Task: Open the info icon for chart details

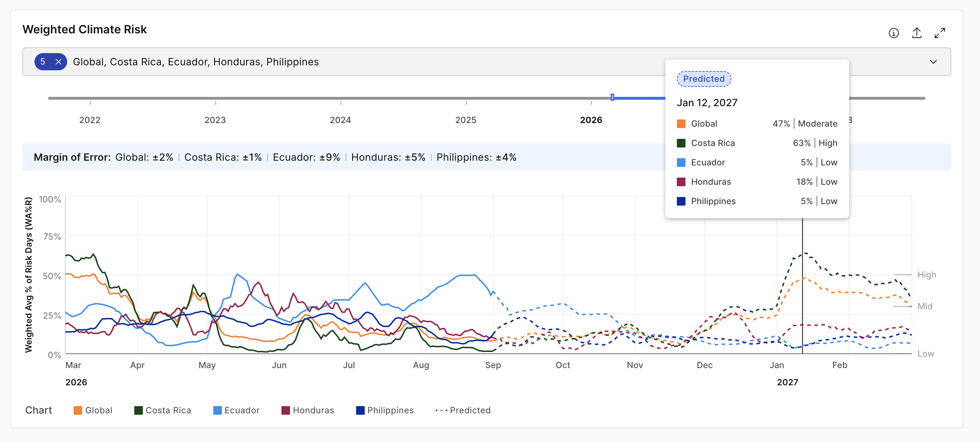Action: coord(893,33)
